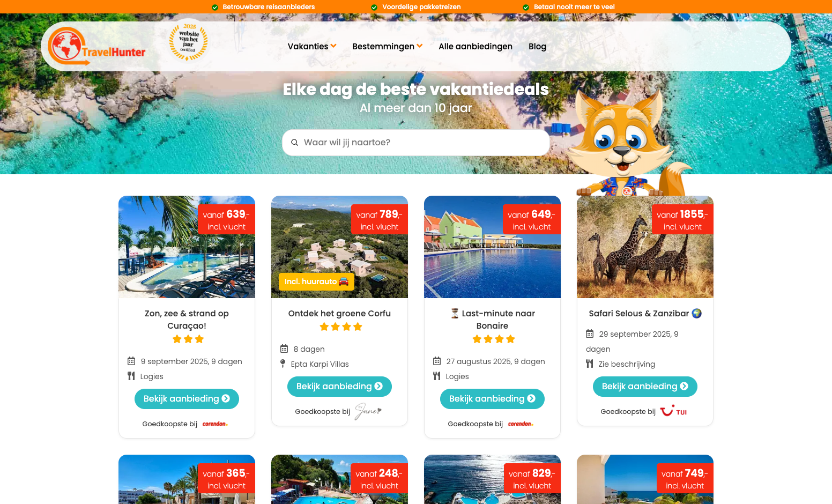
Task: Open the giraffes safari photo
Action: [x=645, y=247]
